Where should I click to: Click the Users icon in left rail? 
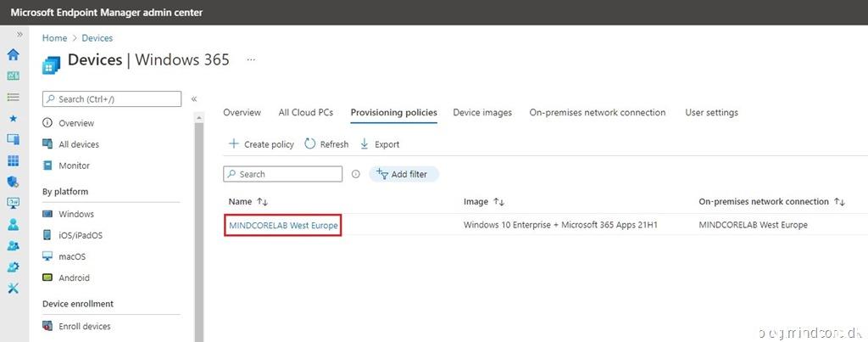pyautogui.click(x=13, y=225)
